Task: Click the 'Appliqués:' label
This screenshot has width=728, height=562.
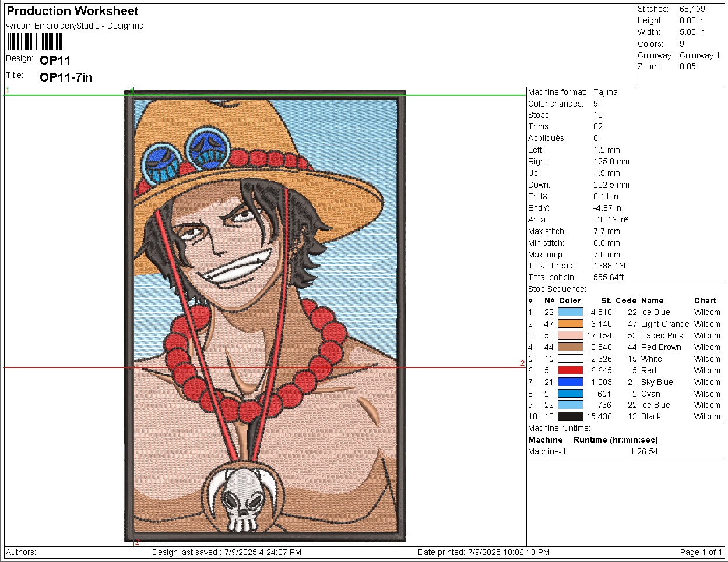Action: (x=547, y=138)
